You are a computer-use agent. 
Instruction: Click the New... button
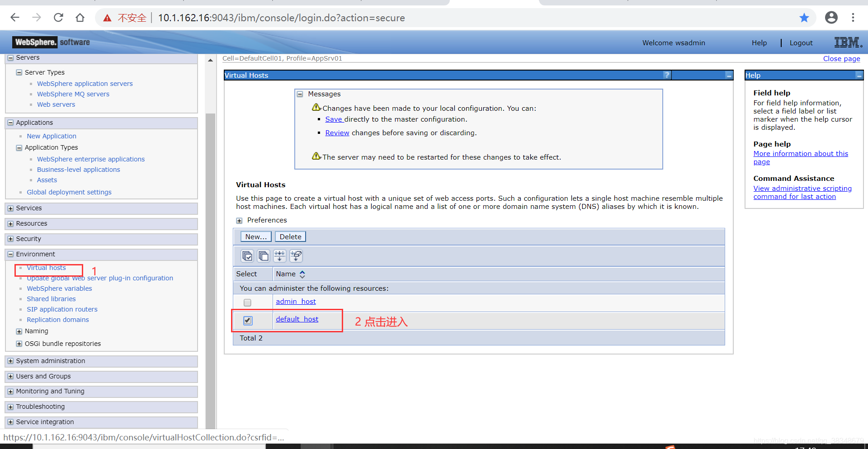click(256, 236)
